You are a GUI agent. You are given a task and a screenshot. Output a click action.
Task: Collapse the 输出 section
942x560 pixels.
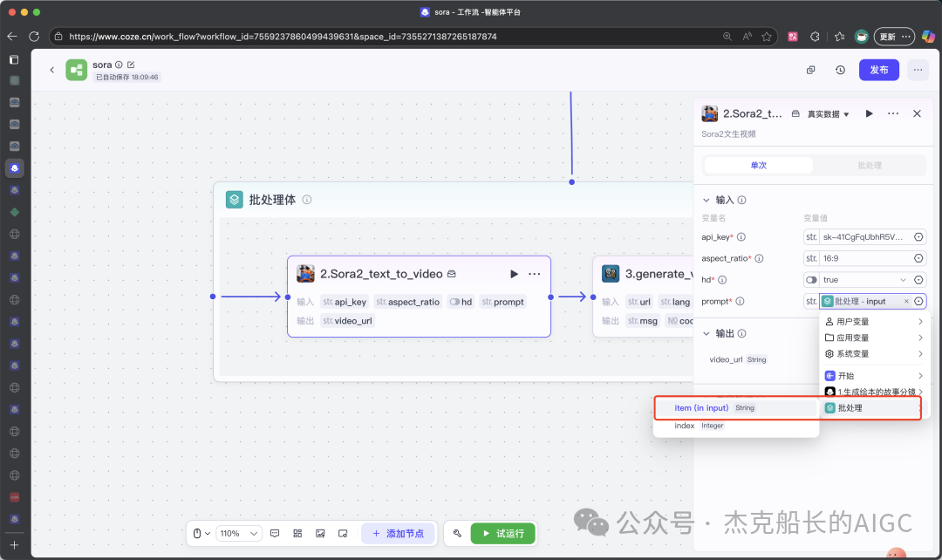click(706, 333)
